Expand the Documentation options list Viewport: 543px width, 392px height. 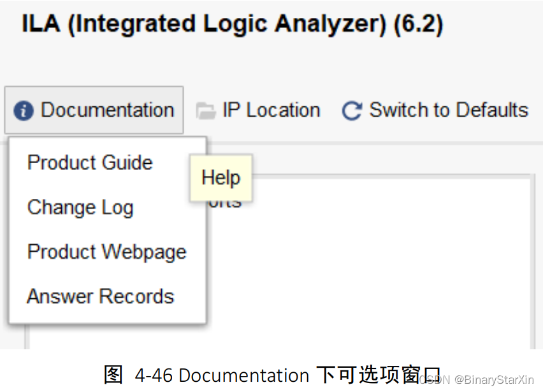click(x=94, y=110)
